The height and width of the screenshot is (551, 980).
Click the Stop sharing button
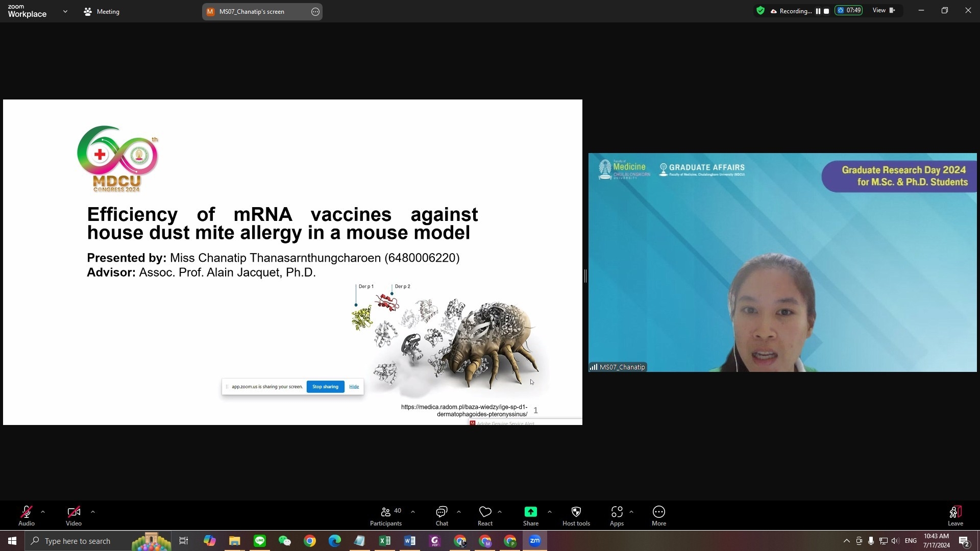(x=325, y=387)
